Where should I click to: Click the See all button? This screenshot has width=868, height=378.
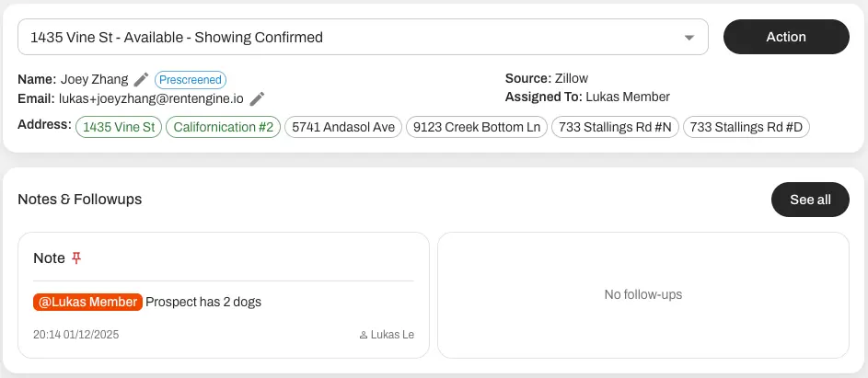(810, 200)
